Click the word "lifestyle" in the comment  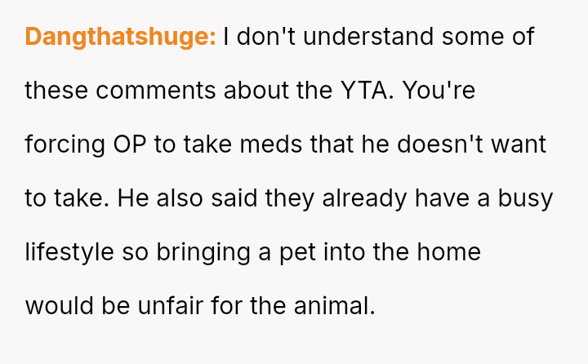tap(69, 252)
